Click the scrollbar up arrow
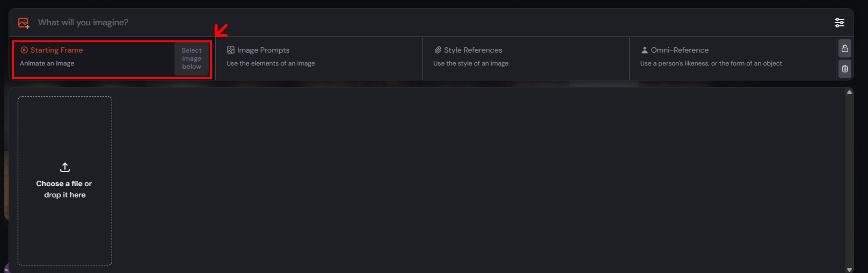 tap(849, 92)
